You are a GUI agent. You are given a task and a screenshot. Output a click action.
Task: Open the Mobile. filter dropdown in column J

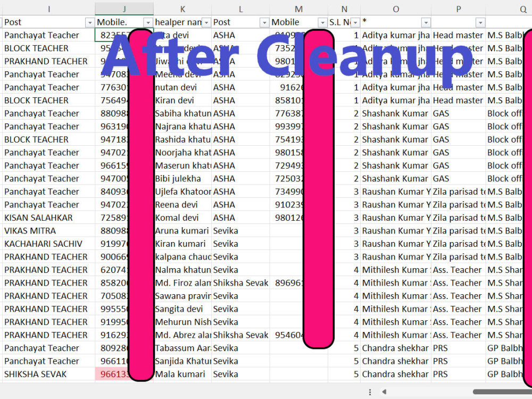(x=148, y=23)
